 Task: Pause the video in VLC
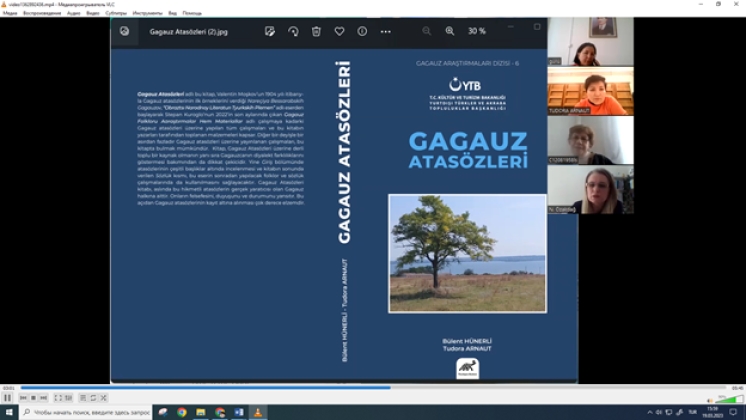coord(7,398)
